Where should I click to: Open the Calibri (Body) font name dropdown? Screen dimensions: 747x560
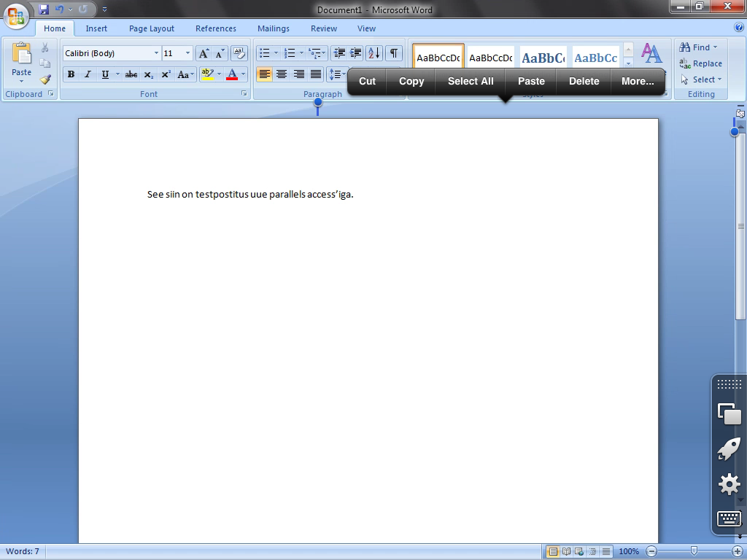tap(156, 53)
